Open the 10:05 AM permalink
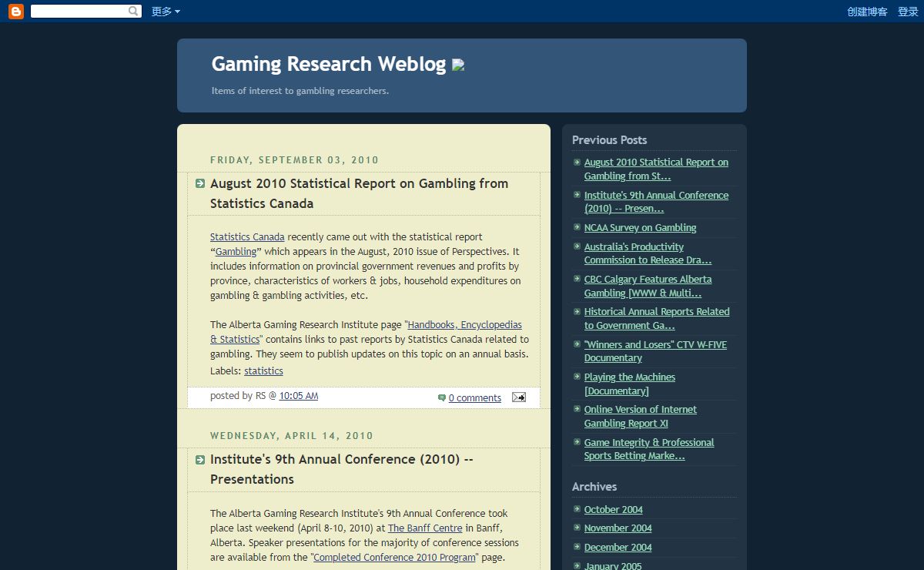Image resolution: width=924 pixels, height=570 pixels. tap(298, 396)
